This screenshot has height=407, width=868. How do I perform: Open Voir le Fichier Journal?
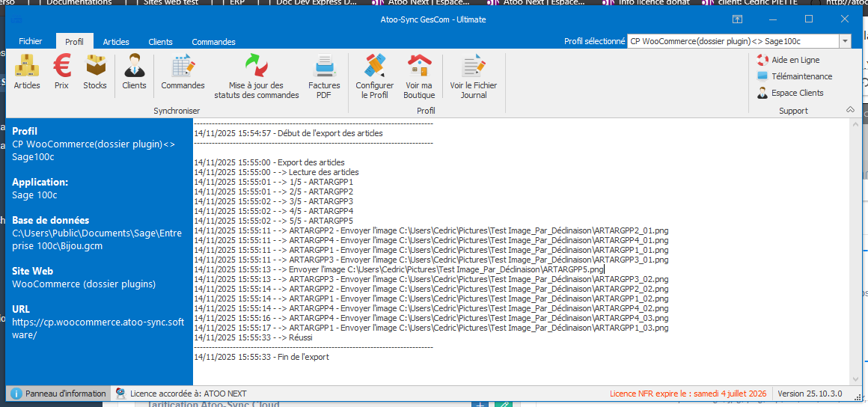pyautogui.click(x=474, y=76)
